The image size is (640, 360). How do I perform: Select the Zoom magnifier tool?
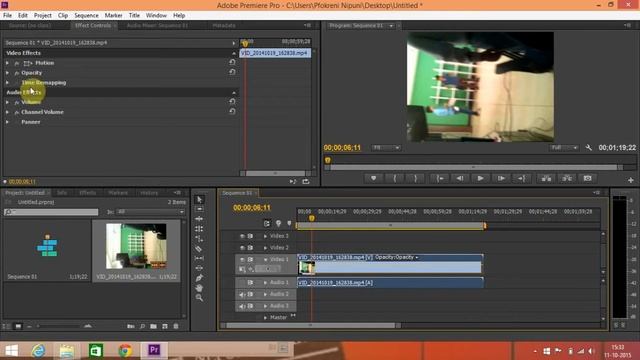pos(199,298)
